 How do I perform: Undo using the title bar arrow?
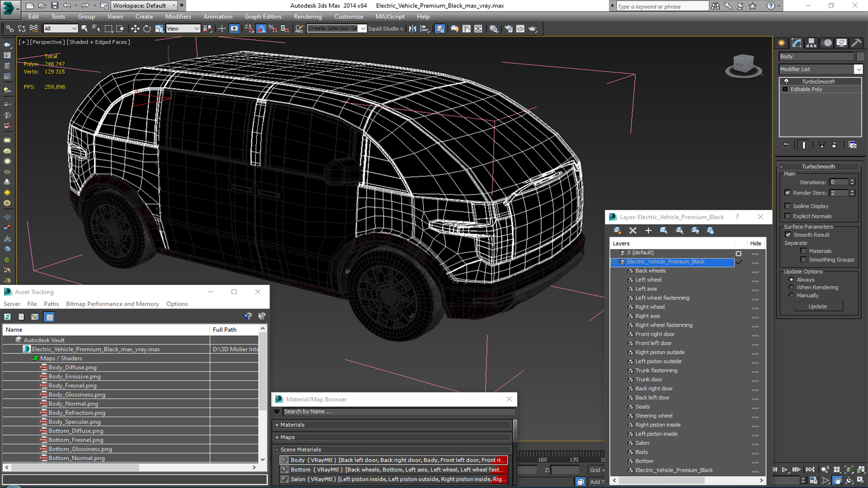click(x=67, y=5)
